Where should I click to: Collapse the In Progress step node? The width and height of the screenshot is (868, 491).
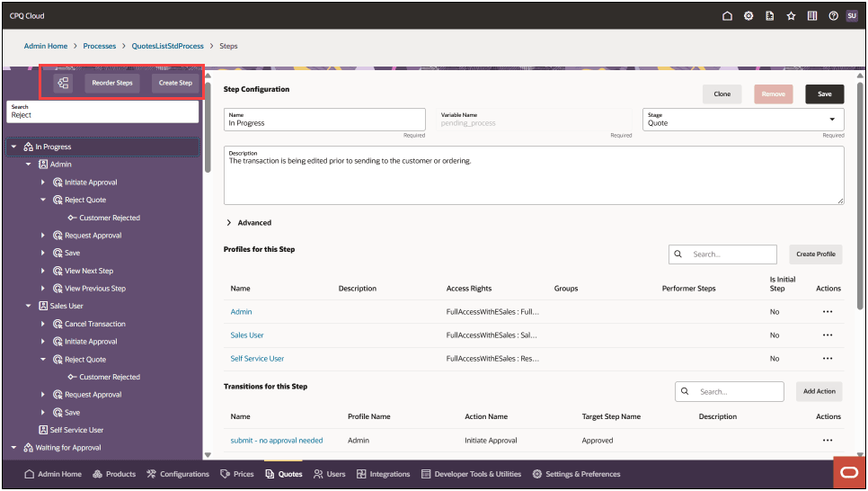coord(13,147)
